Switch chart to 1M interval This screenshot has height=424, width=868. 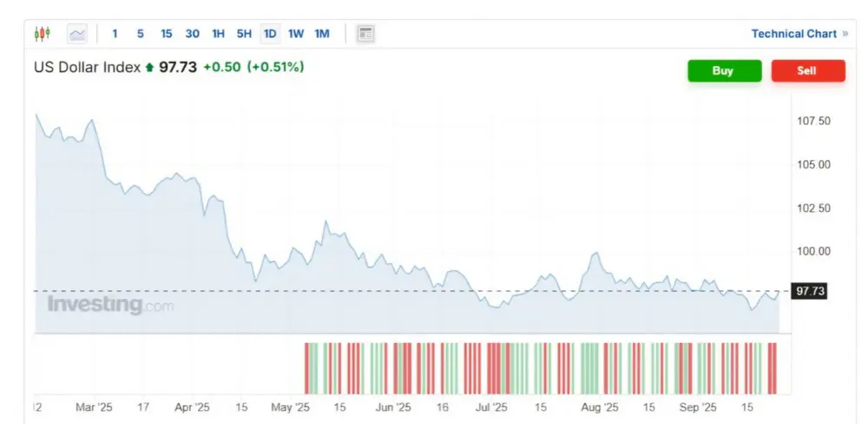[322, 34]
